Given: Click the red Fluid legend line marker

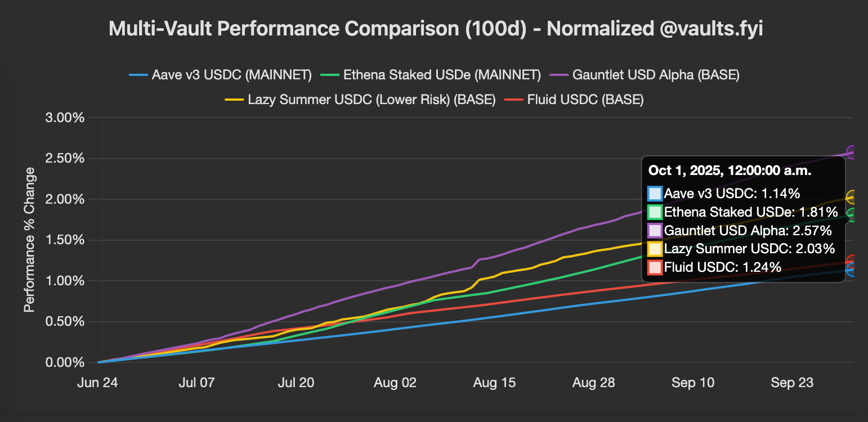Looking at the screenshot, I should coord(513,100).
